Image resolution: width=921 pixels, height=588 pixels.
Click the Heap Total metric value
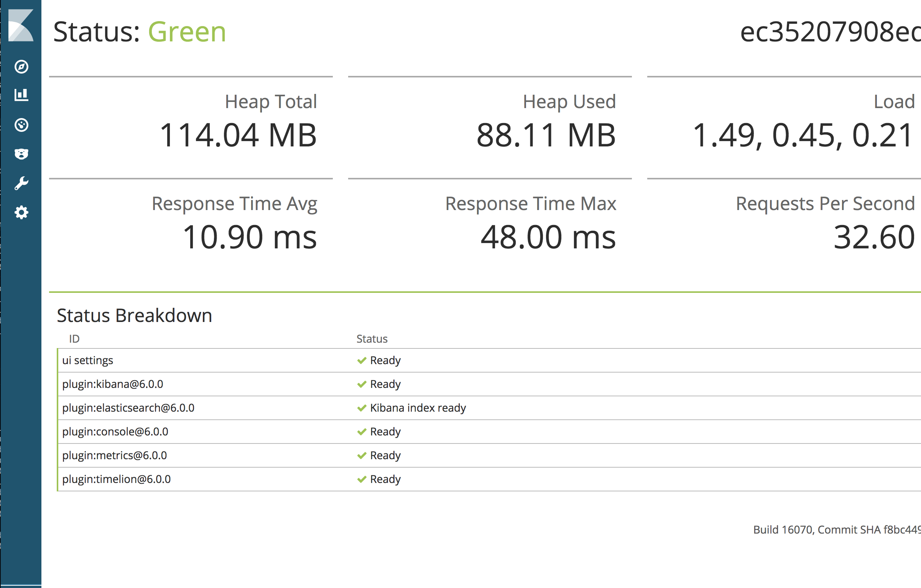[238, 135]
